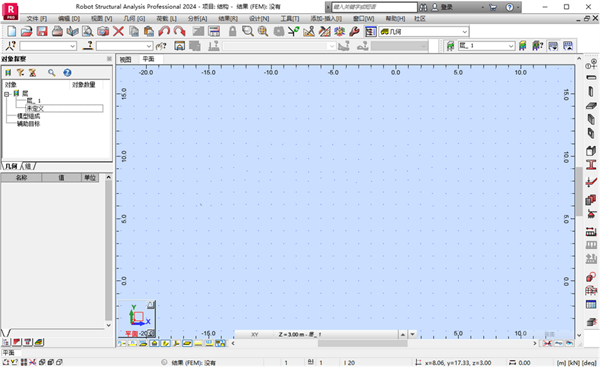Toggle the story-down display button
This screenshot has height=367, width=600.
(x=553, y=46)
